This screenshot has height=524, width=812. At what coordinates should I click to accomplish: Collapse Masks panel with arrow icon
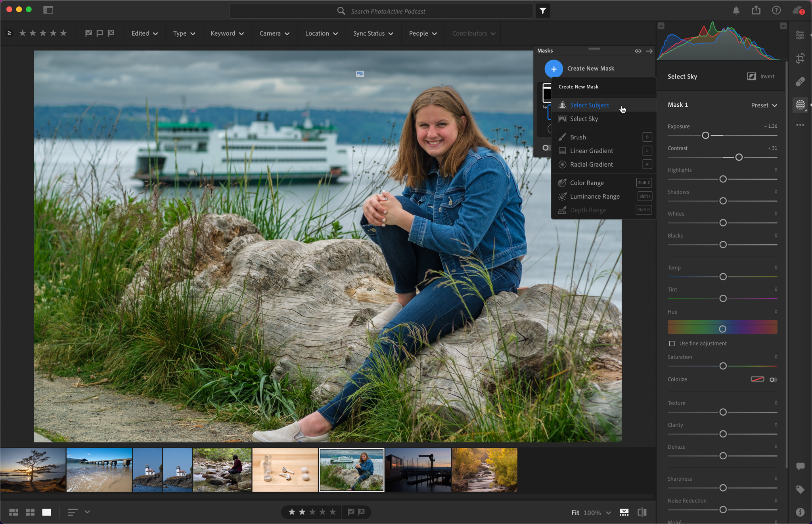[649, 51]
